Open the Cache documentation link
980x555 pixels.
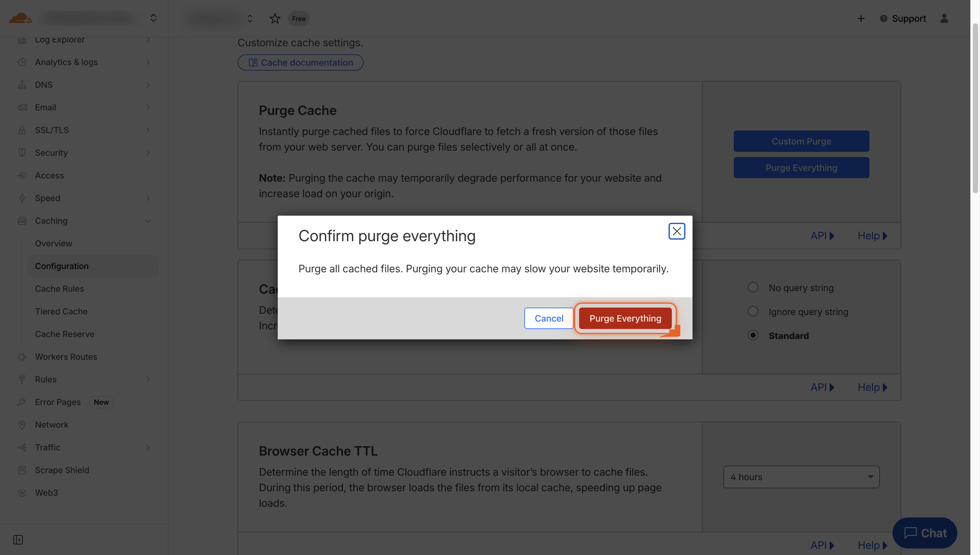click(x=300, y=62)
